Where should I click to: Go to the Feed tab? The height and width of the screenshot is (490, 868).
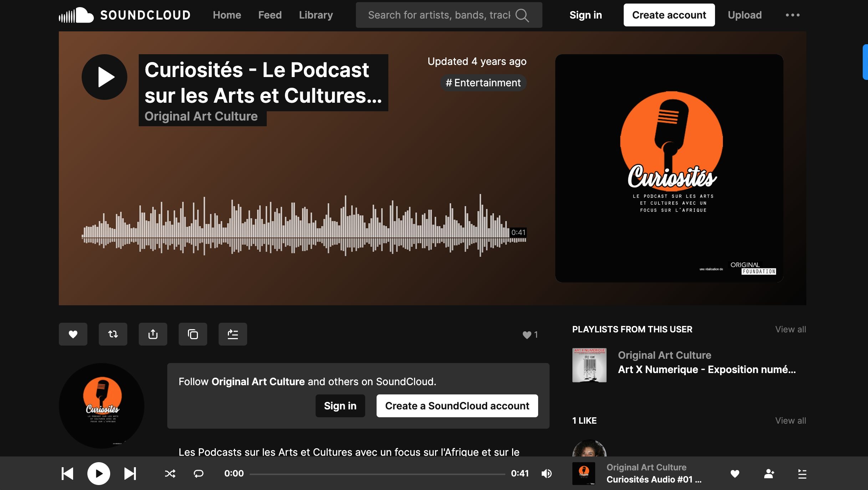click(x=270, y=15)
